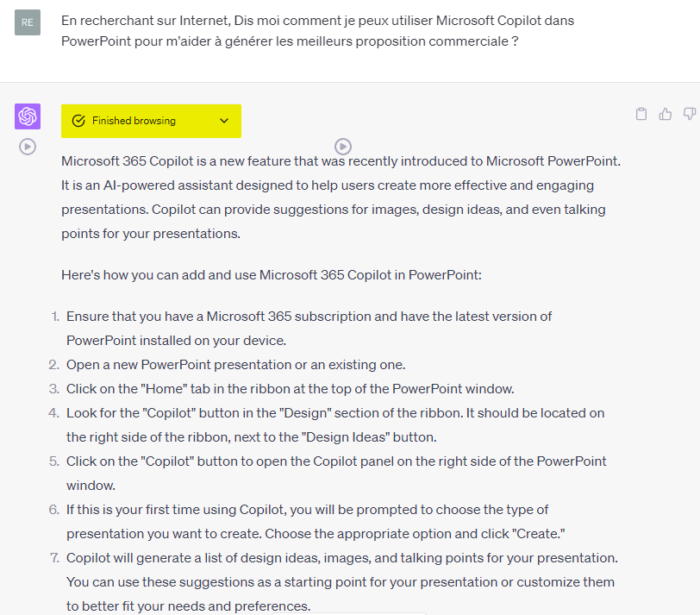Select step 4 about the "Design" section button

click(334, 424)
